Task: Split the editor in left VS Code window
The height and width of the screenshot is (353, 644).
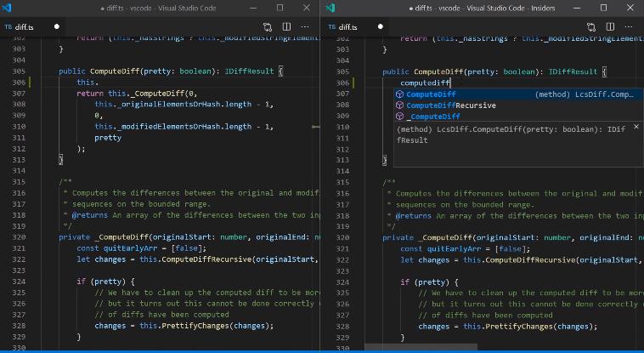Action: point(286,27)
